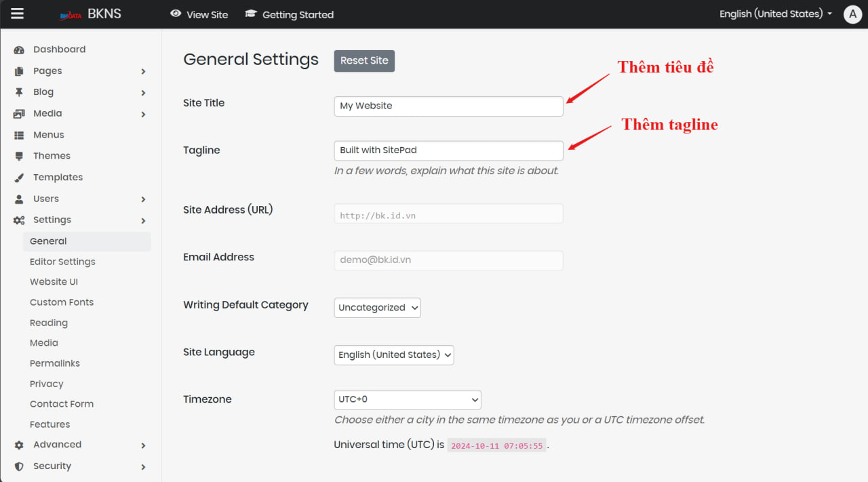
Task: Click the Reset Site button
Action: tap(364, 60)
